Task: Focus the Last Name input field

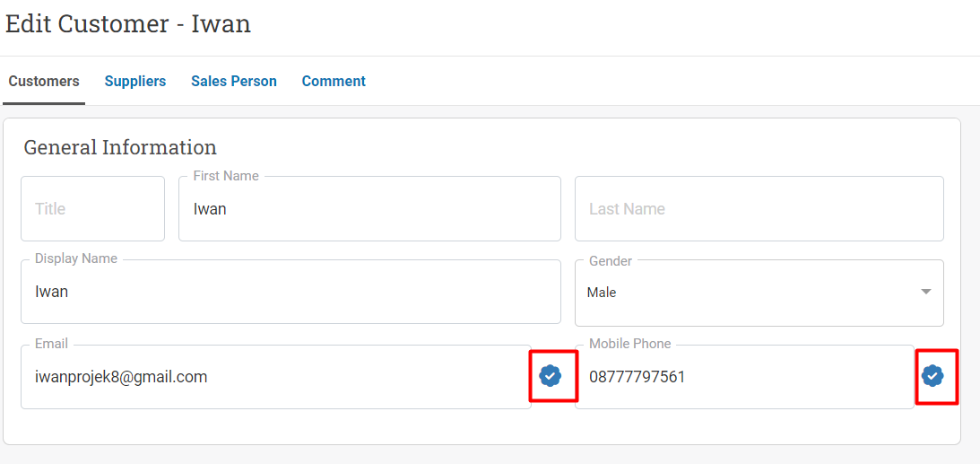Action: 759,208
